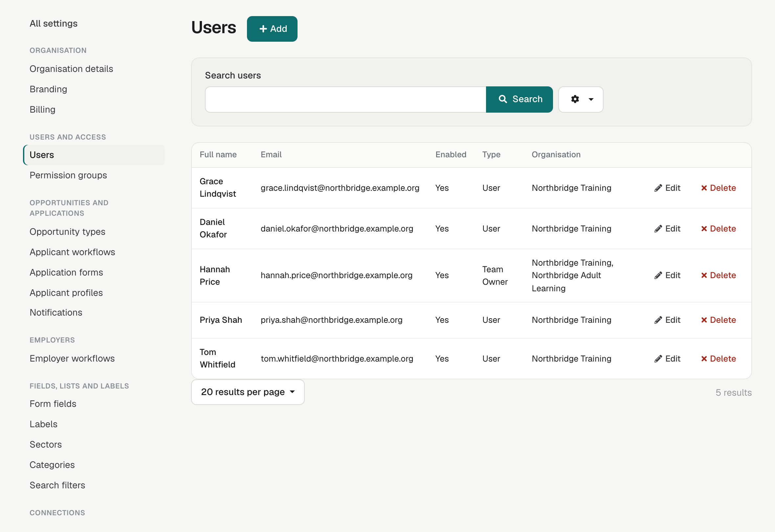Open Categories settings
This screenshot has width=775, height=532.
coord(52,465)
